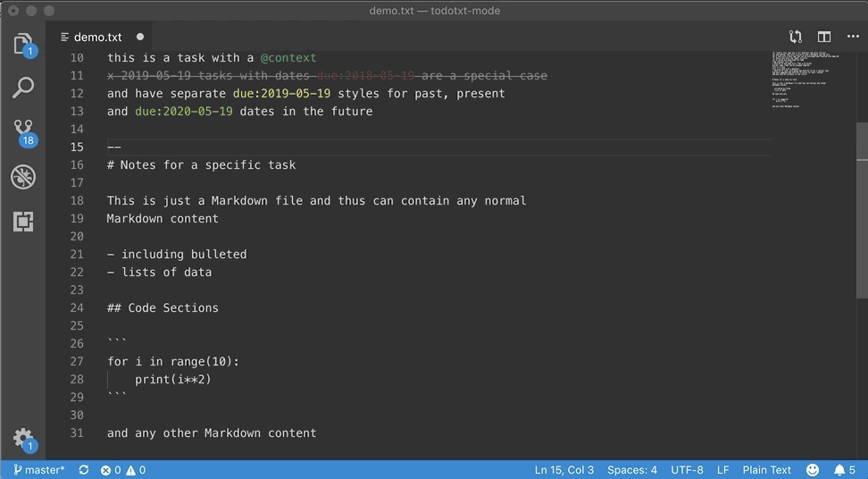
Task: Select the demo.txt editor tab
Action: [x=98, y=38]
